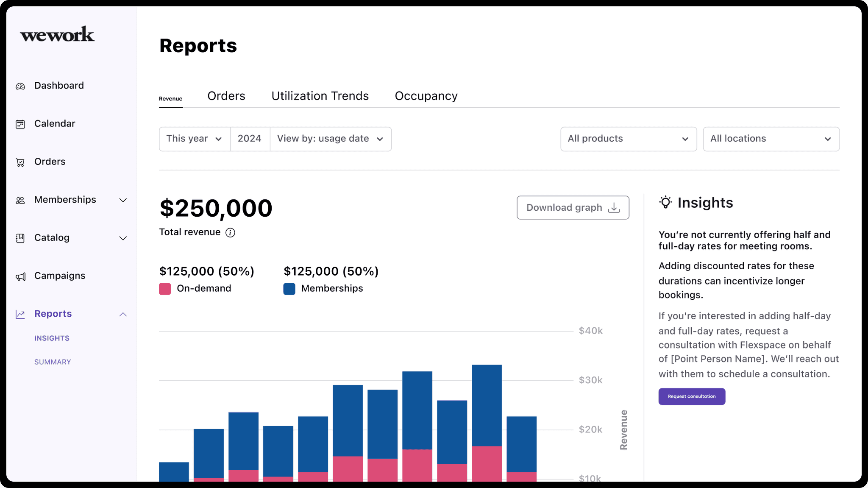Click the Insights lightbulb icon
Viewport: 868px width, 488px height.
click(x=665, y=203)
